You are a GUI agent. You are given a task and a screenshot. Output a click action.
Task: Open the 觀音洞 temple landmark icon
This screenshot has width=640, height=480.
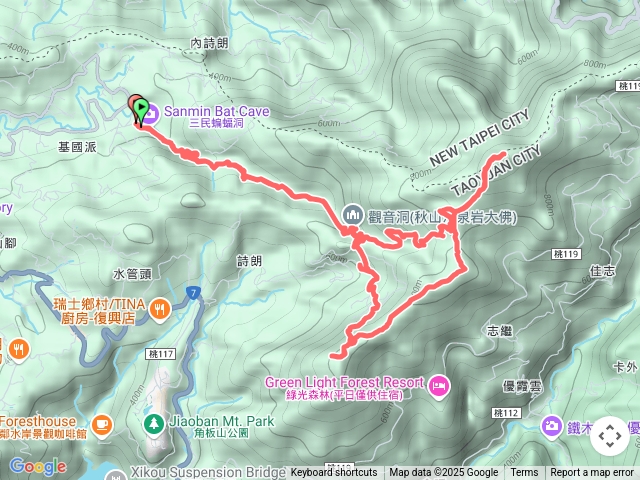pyautogui.click(x=353, y=215)
